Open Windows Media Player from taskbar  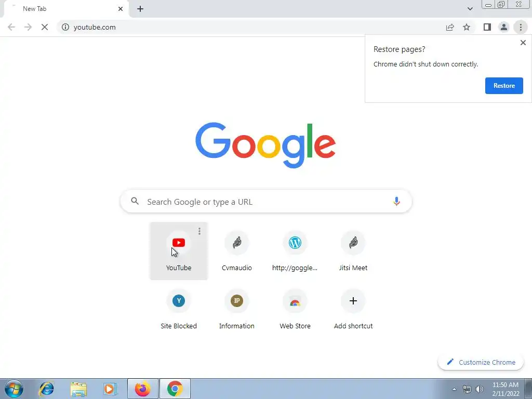pyautogui.click(x=109, y=389)
